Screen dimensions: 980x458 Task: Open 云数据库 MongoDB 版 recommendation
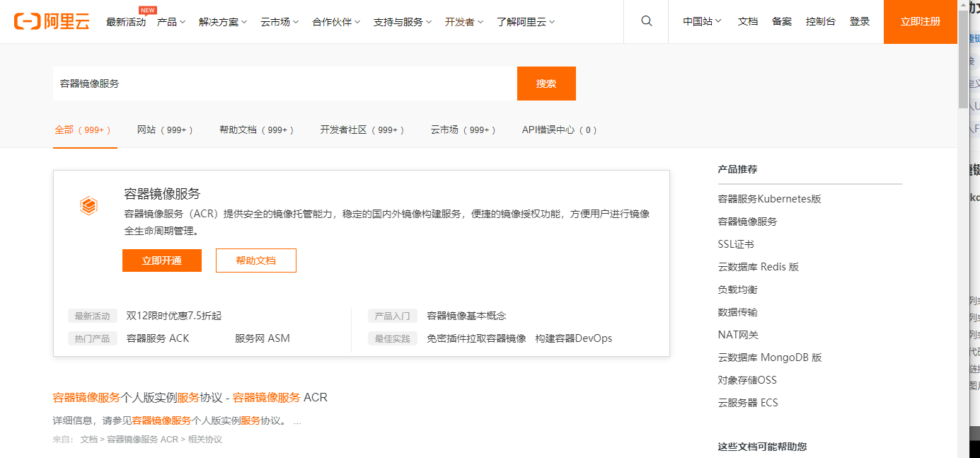click(x=770, y=357)
